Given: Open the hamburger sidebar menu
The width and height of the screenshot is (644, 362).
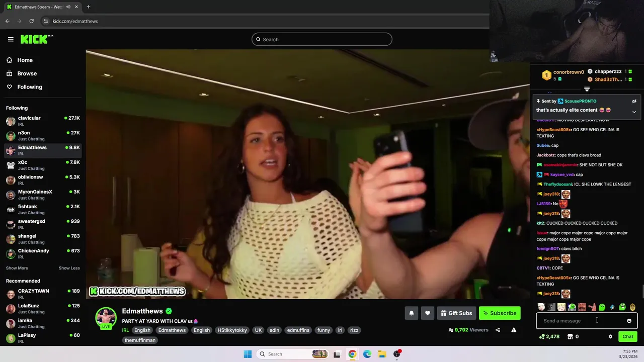Looking at the screenshot, I should (11, 39).
